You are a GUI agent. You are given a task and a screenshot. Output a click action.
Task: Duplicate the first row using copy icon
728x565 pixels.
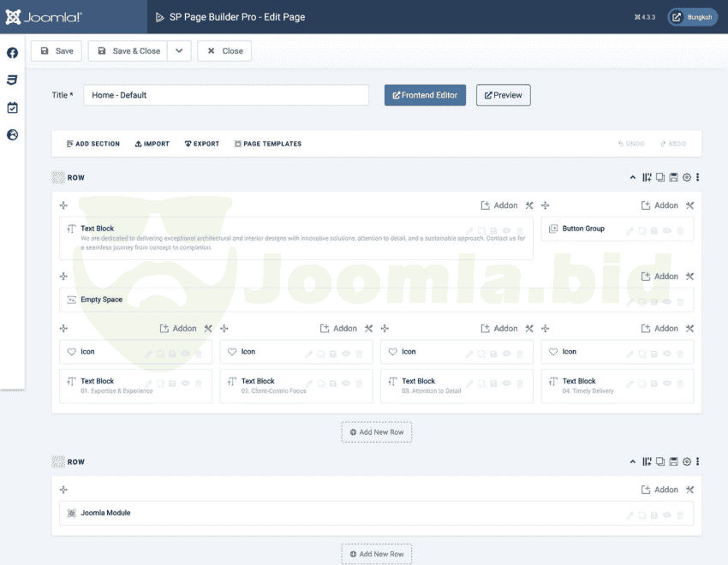[660, 177]
